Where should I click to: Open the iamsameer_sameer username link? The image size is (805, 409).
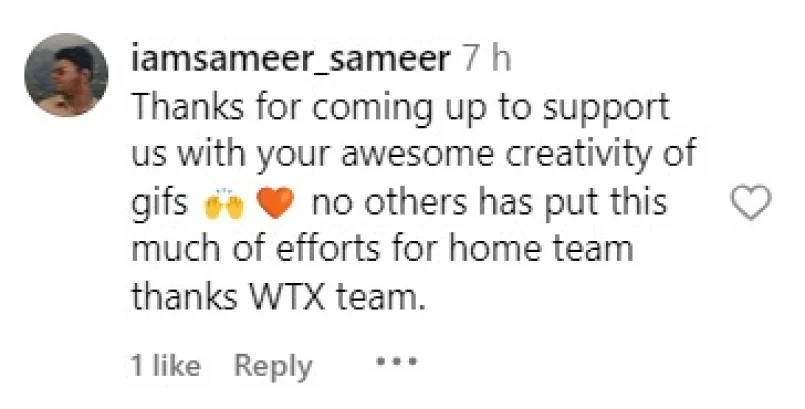[x=291, y=60]
